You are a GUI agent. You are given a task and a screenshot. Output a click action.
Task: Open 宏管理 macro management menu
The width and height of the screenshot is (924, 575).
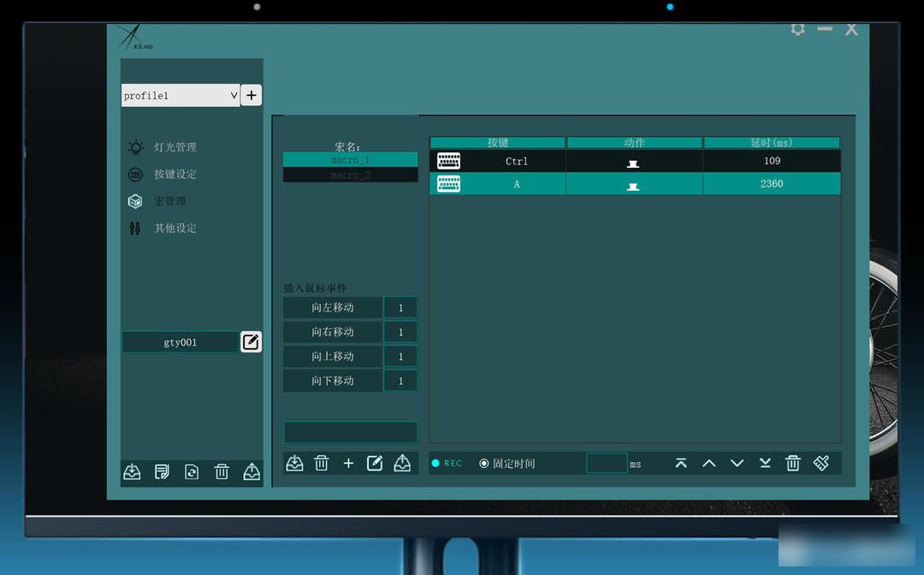coord(169,201)
